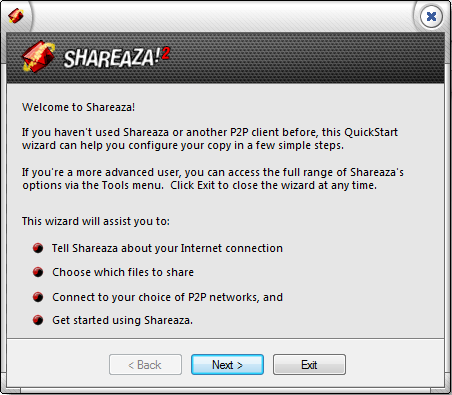The image size is (452, 395).
Task: Click the red bullet beside Internet connection item
Action: 38,248
